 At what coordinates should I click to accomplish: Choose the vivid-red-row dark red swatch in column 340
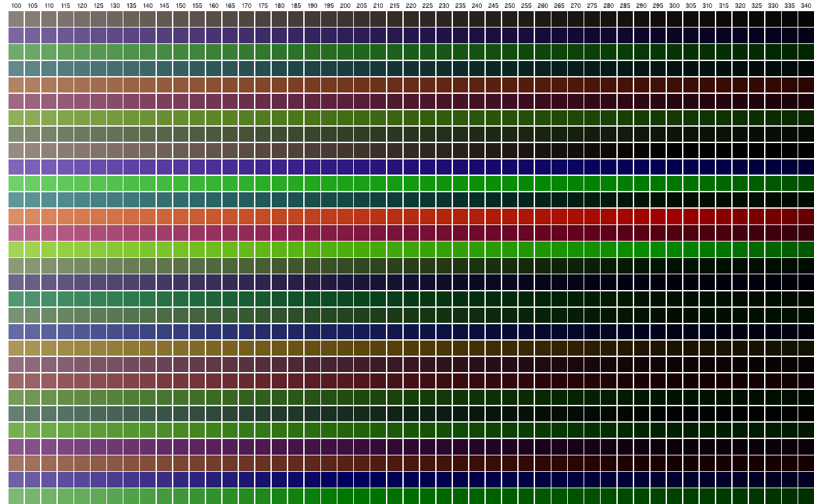(805, 217)
